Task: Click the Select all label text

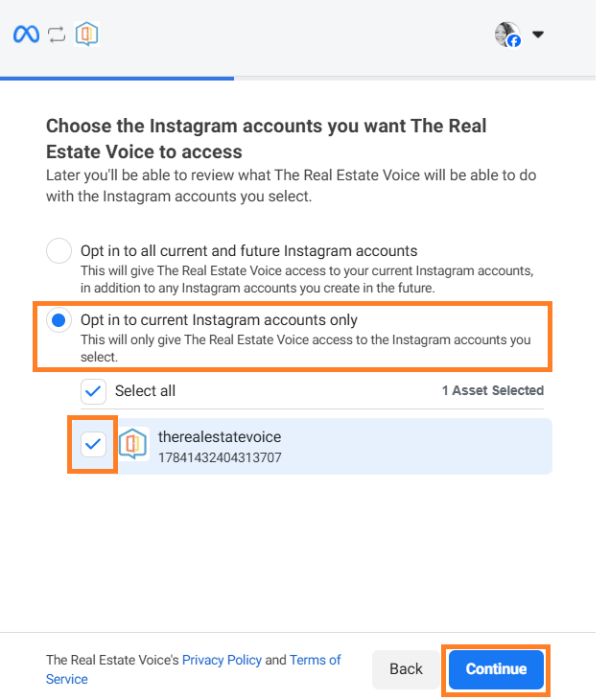Action: [145, 391]
